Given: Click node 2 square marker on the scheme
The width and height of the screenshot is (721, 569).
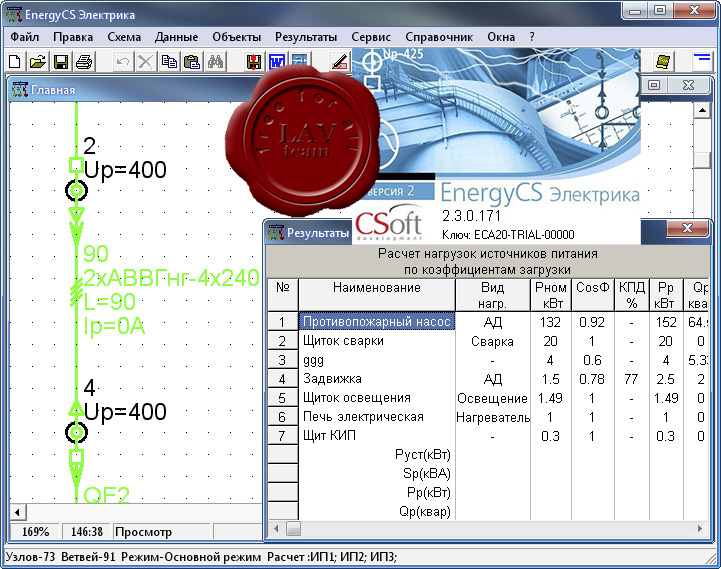Looking at the screenshot, I should coord(76,165).
